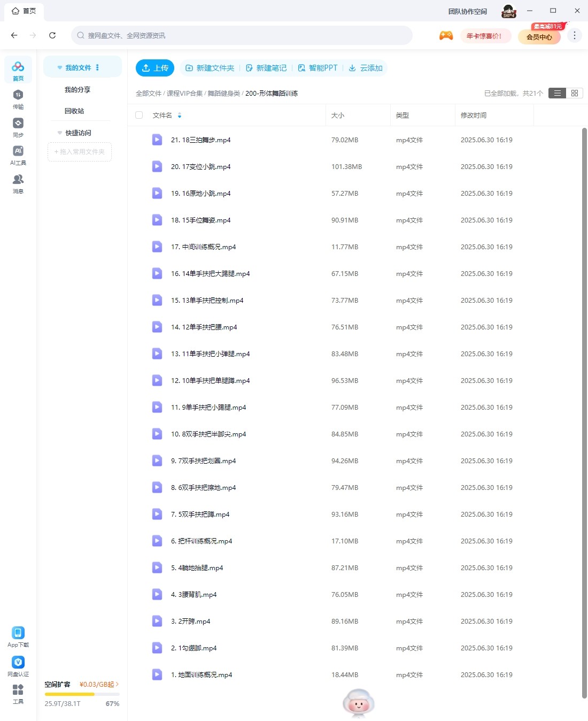
Task: Click the game controller icon
Action: click(446, 36)
